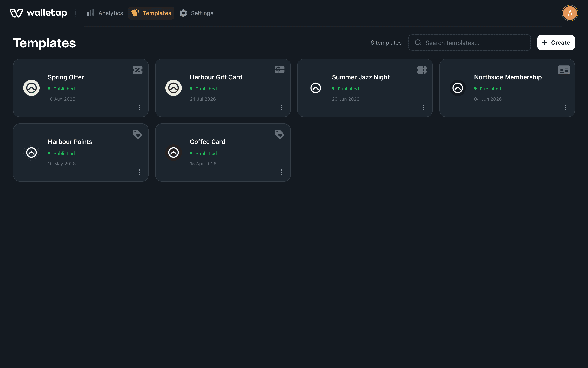Image resolution: width=588 pixels, height=368 pixels.
Task: Open Summer Jazz Night's three-dot menu
Action: pyautogui.click(x=423, y=108)
